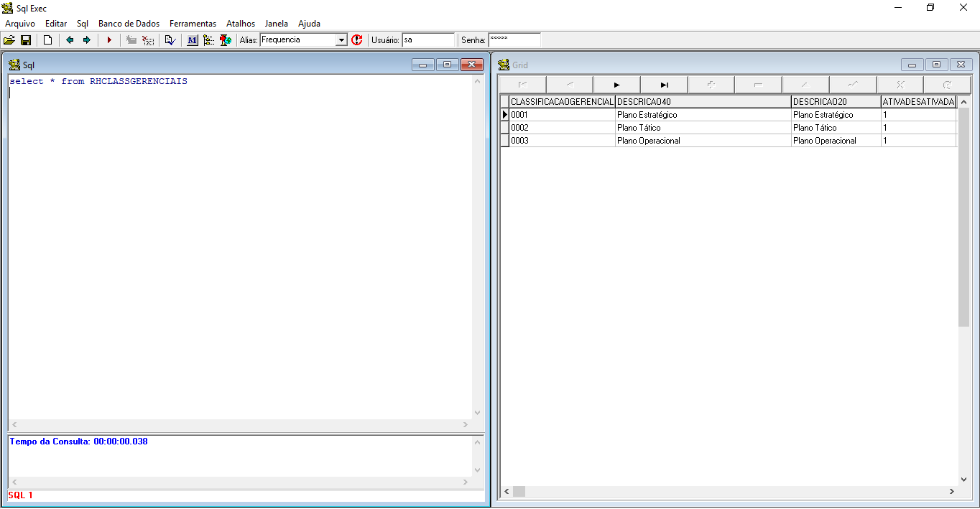Jump to last record in Grid navigator
This screenshot has width=980, height=509.
tap(664, 85)
